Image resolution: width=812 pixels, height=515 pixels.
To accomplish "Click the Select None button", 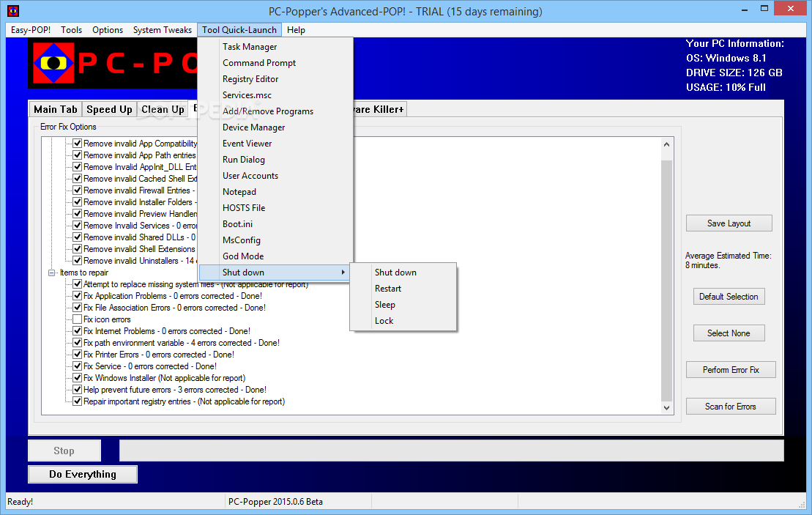I will 729,333.
